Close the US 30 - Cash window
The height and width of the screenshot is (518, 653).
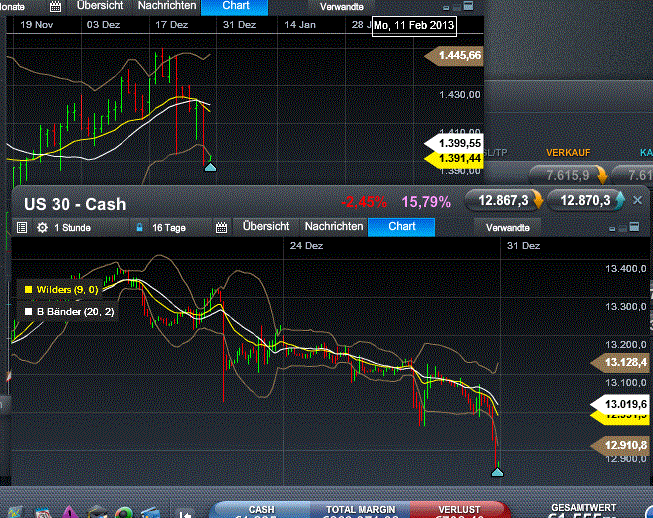coord(637,200)
